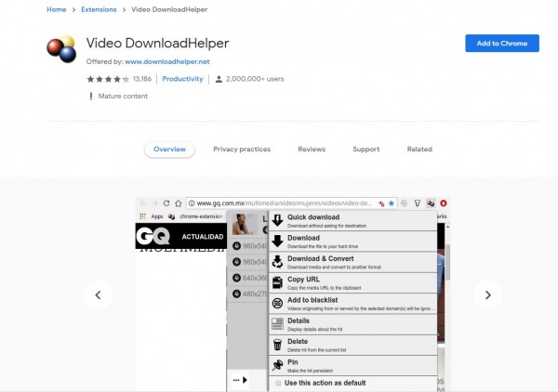Select Add to blacklist entry
The image size is (558, 392).
pos(353,304)
